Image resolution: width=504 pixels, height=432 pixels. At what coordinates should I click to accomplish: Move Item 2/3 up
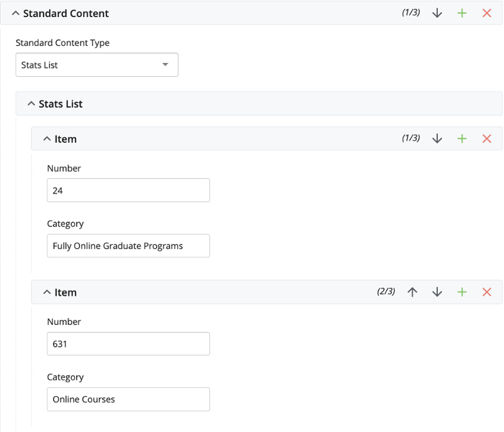(x=413, y=292)
